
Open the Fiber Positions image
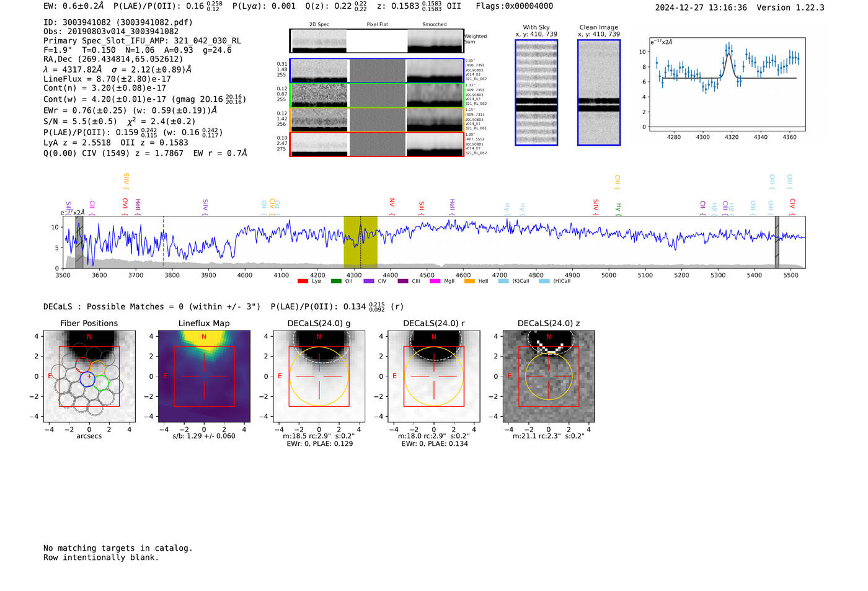89,376
